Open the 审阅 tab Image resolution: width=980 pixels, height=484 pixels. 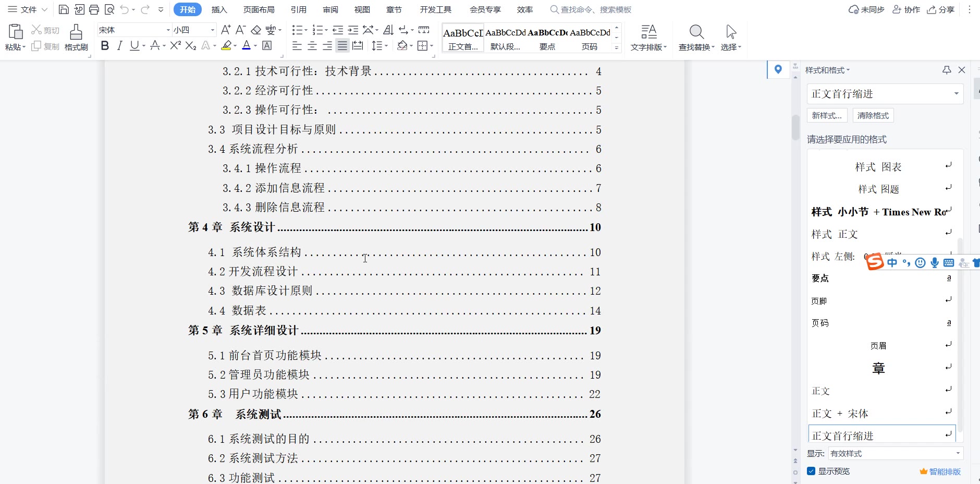330,9
